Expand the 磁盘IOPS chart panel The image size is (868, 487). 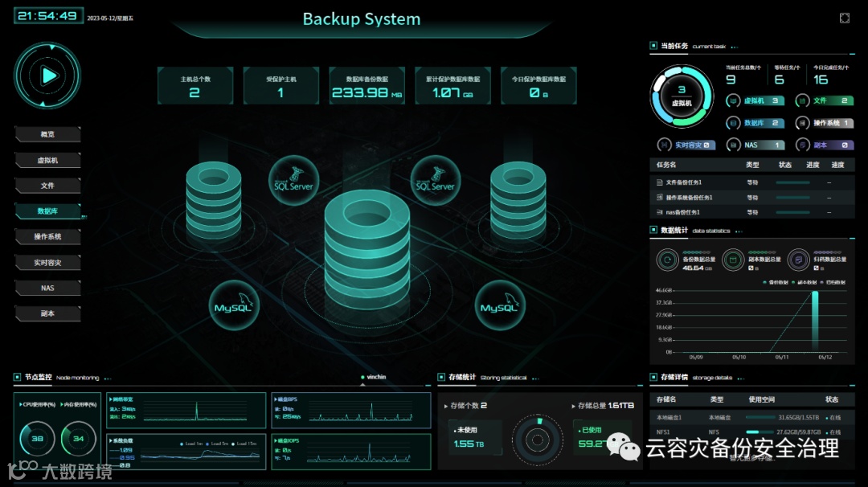coord(351,452)
